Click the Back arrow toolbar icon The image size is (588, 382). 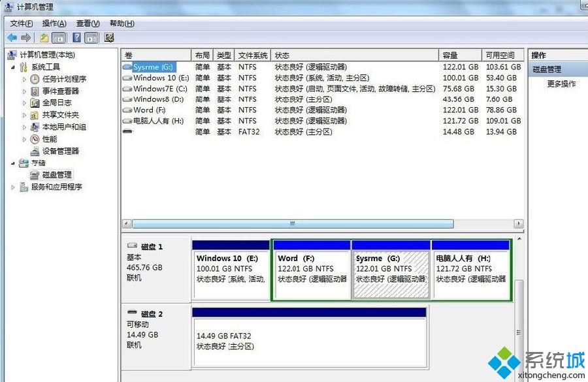tap(12, 37)
